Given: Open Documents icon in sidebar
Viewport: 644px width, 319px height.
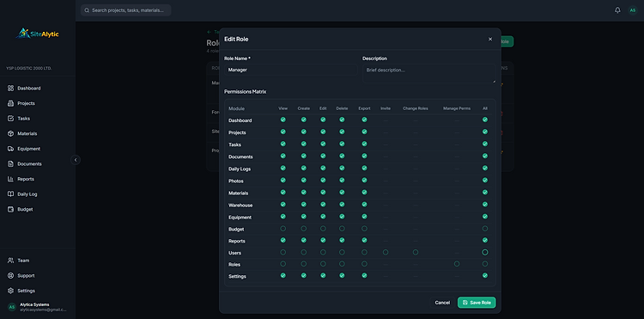Looking at the screenshot, I should 10,164.
